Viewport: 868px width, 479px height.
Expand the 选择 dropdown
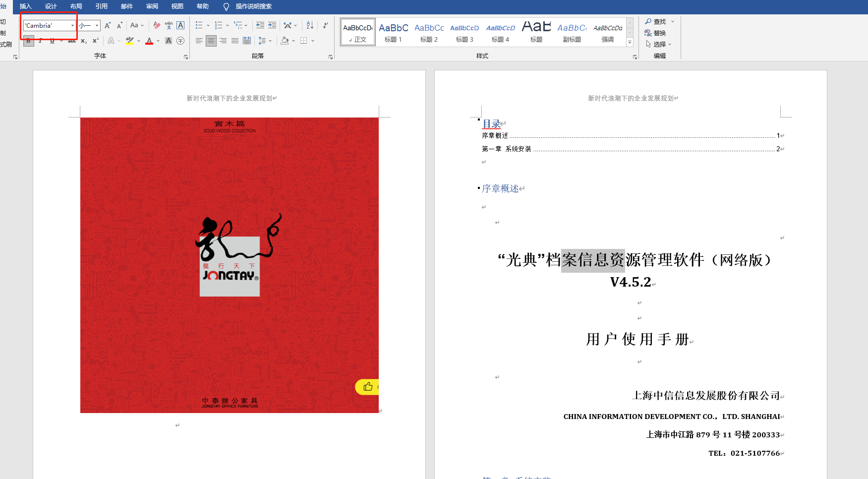pyautogui.click(x=659, y=44)
